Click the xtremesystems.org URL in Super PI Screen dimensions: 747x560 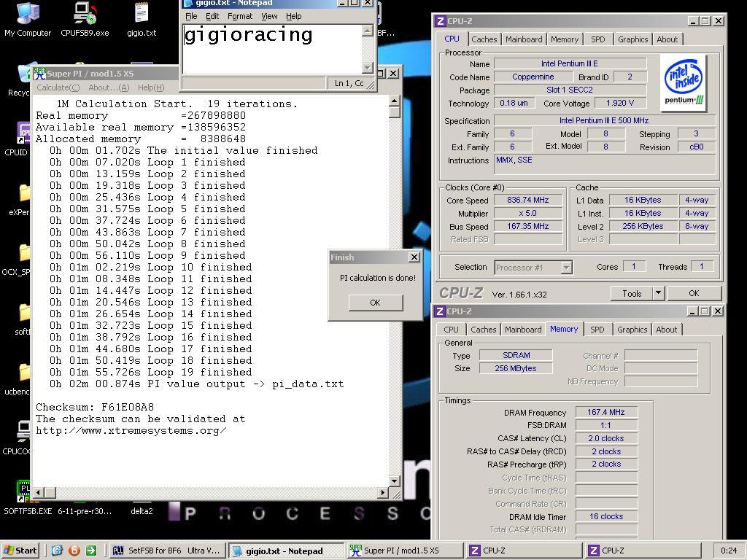pyautogui.click(x=131, y=430)
